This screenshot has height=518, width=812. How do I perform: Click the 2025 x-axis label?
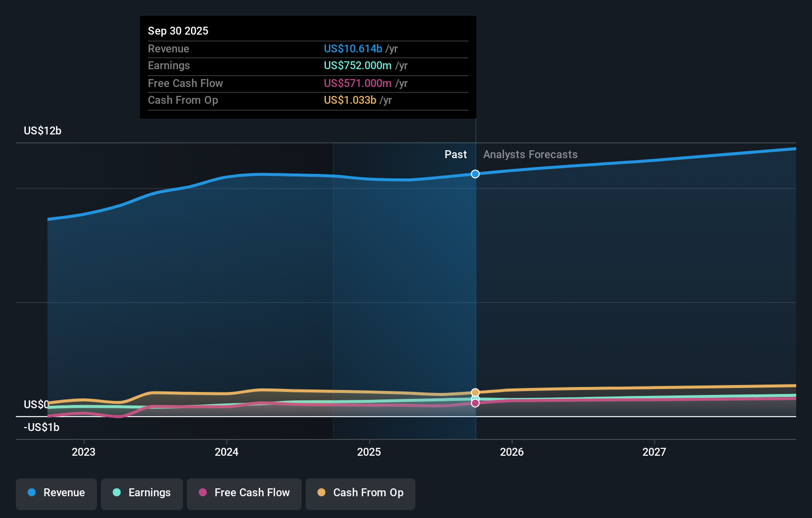(x=369, y=452)
